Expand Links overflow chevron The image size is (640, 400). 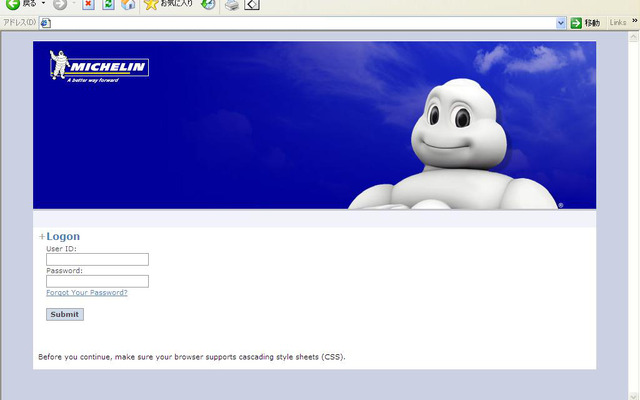click(635, 20)
